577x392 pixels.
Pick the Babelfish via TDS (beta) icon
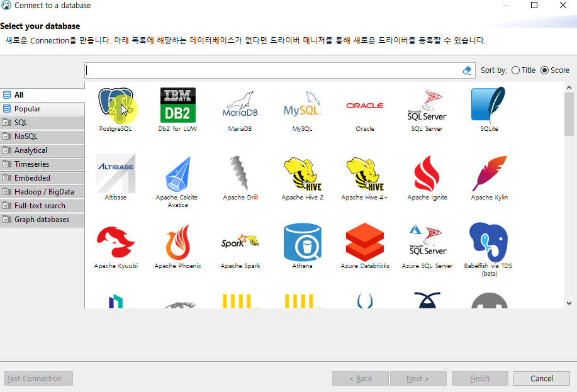pyautogui.click(x=488, y=242)
